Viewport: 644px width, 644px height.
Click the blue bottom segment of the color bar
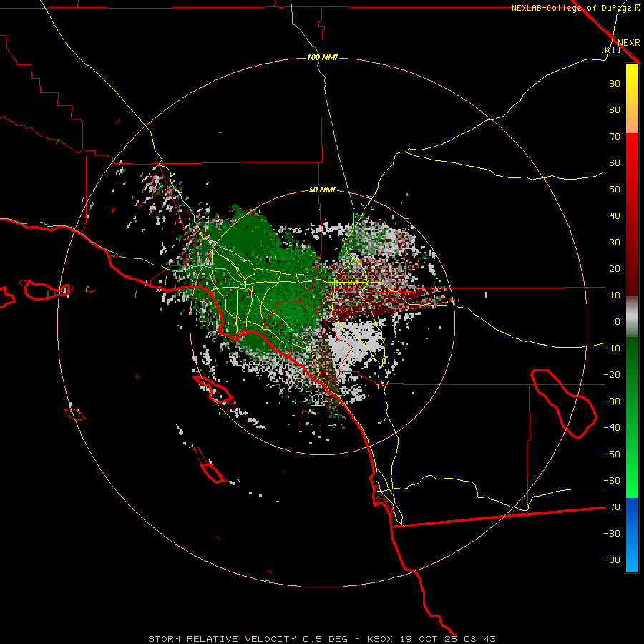click(x=632, y=535)
